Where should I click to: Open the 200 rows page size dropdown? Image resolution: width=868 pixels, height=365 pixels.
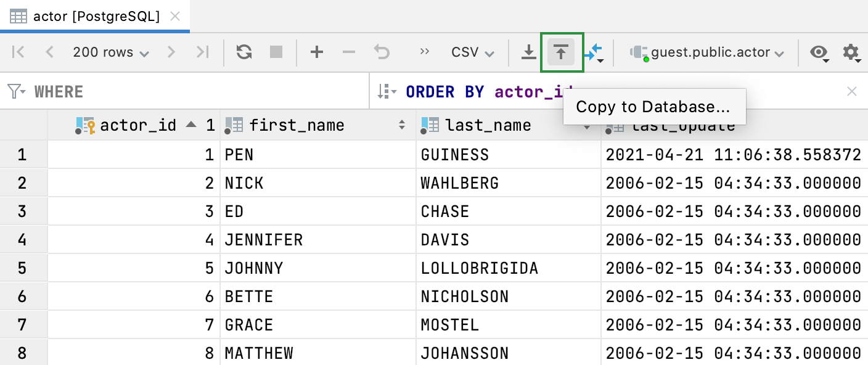[x=110, y=52]
